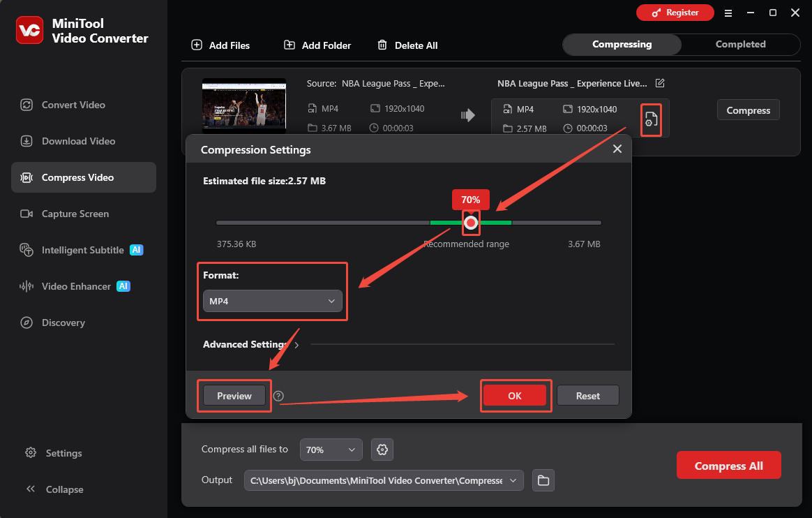Click Compress button for the NBA video
The image size is (812, 518).
(748, 110)
